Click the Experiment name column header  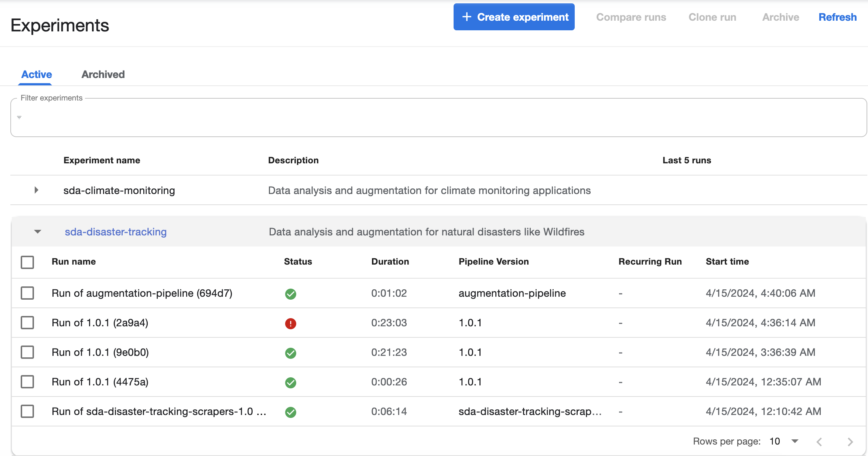coord(102,160)
